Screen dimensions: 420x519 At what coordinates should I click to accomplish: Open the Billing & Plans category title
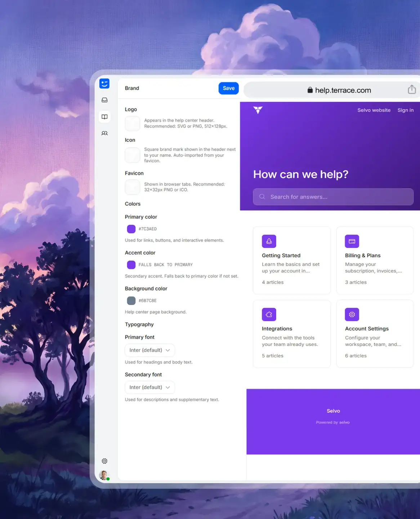pos(363,256)
